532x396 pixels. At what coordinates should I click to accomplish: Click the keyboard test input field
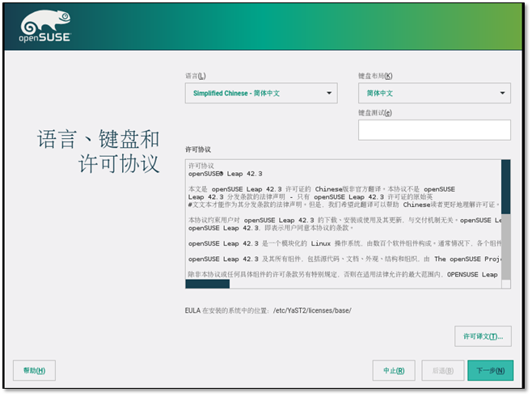point(434,130)
